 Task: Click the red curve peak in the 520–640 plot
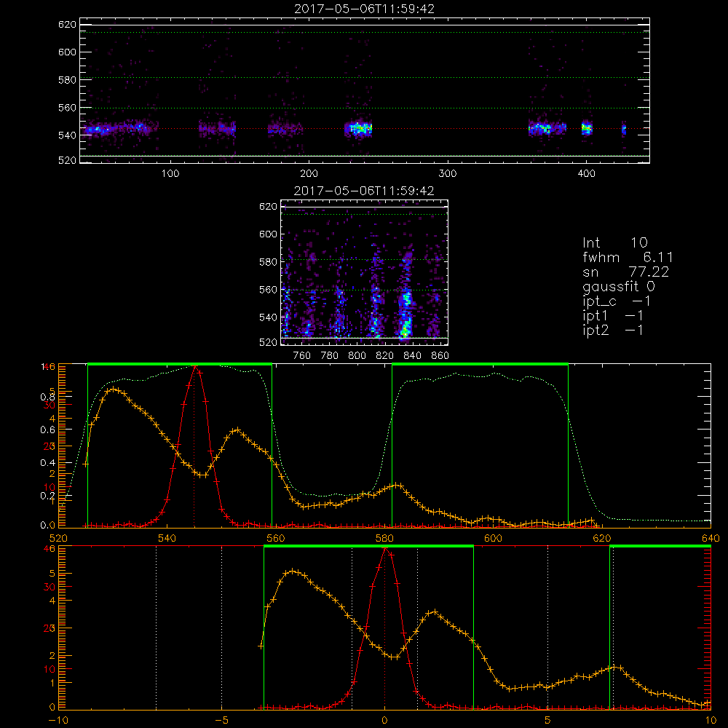tap(195, 367)
